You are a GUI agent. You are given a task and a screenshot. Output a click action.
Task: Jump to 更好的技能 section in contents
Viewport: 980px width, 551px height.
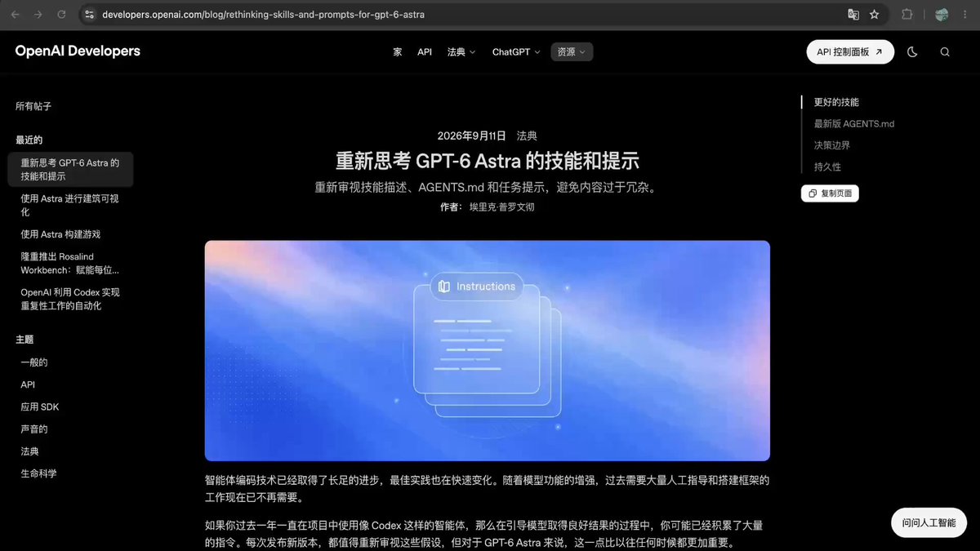coord(836,102)
